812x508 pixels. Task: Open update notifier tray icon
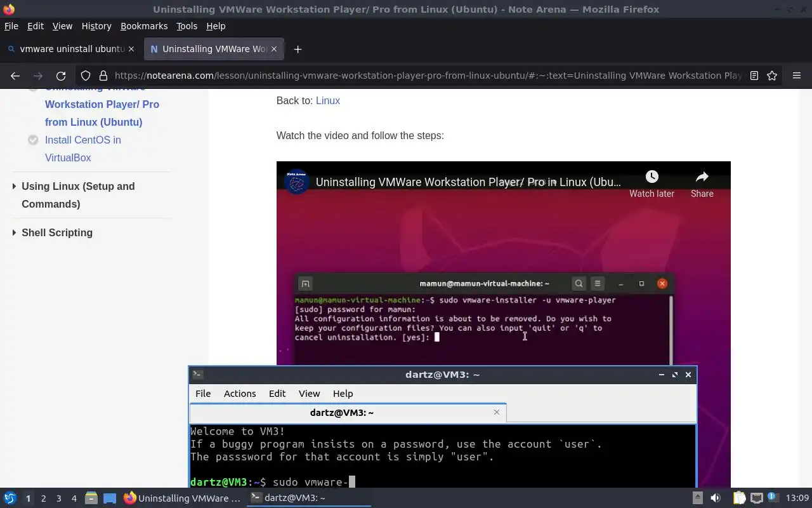pyautogui.click(x=773, y=498)
